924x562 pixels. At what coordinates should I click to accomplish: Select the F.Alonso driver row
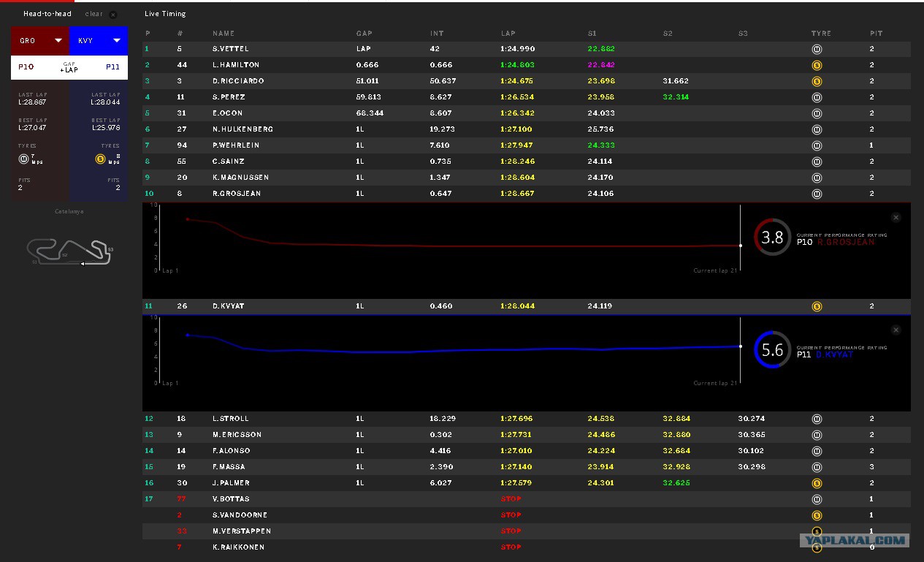tap(527, 451)
